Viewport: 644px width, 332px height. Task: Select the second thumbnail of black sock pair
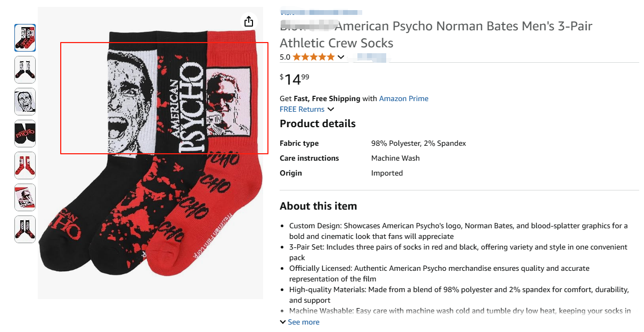(25, 70)
